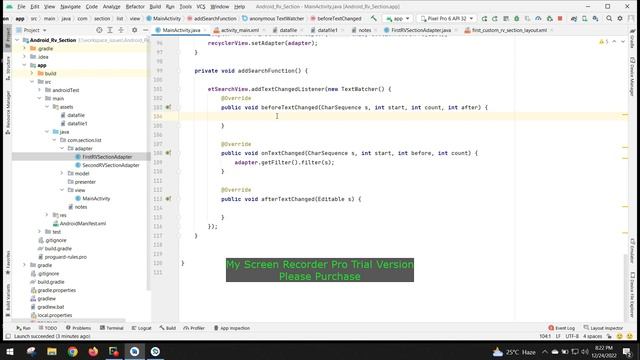
Task: Open the Refactor menu
Action: (x=135, y=7)
